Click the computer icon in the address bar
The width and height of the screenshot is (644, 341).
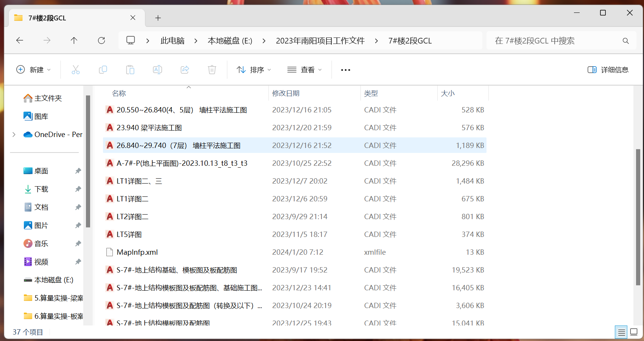131,40
